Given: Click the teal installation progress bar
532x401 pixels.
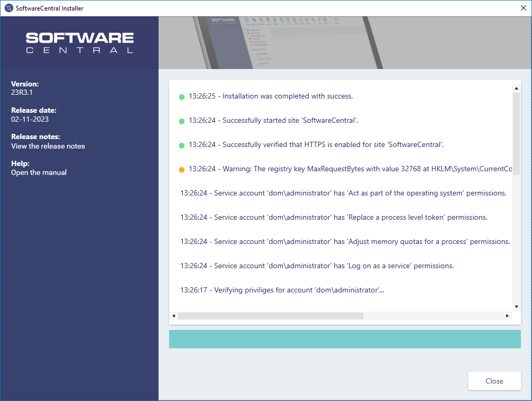Looking at the screenshot, I should coord(344,339).
